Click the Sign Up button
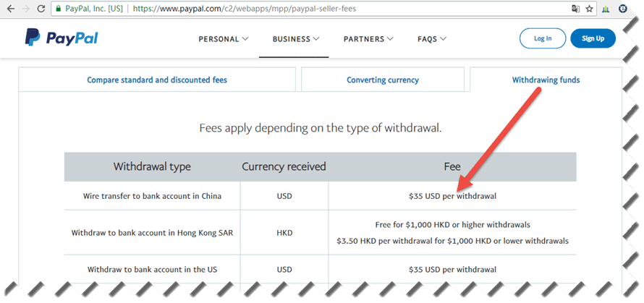 (x=593, y=38)
